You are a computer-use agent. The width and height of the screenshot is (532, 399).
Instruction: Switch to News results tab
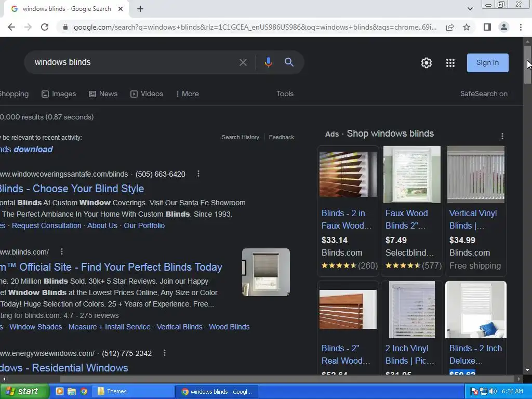103,94
